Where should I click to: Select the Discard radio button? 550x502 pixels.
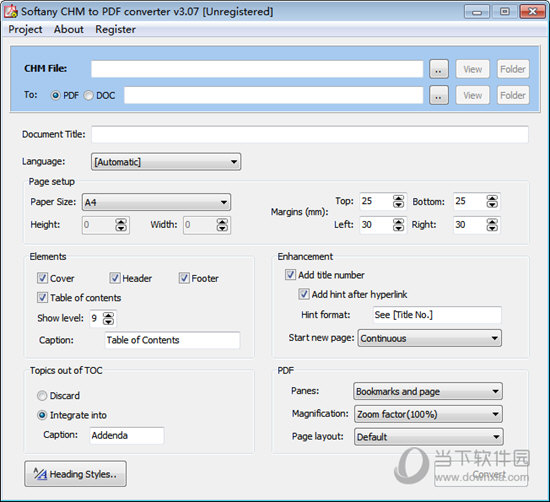pos(42,396)
